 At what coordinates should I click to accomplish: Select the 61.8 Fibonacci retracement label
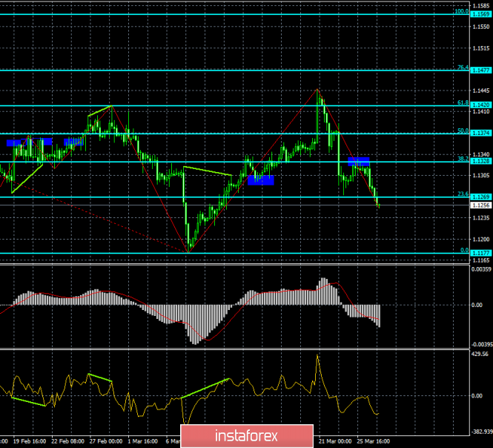[461, 103]
